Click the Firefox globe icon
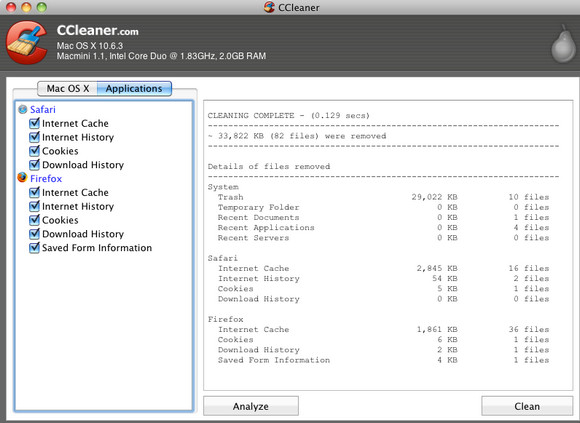This screenshot has width=580, height=423. click(x=22, y=177)
